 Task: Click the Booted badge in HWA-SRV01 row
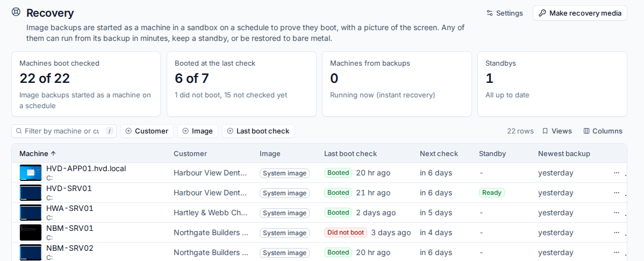point(338,213)
